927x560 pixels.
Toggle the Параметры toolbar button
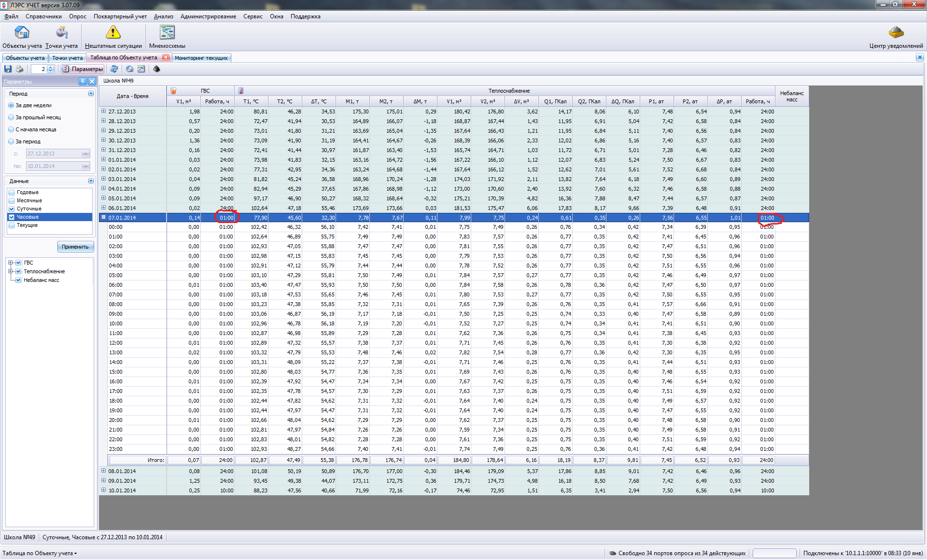tap(83, 69)
